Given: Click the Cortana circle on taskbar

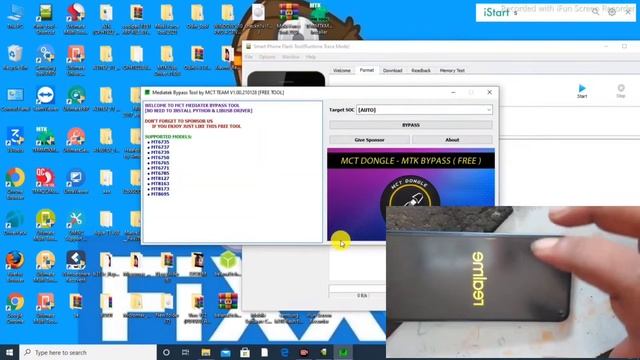Looking at the screenshot, I should (x=166, y=352).
